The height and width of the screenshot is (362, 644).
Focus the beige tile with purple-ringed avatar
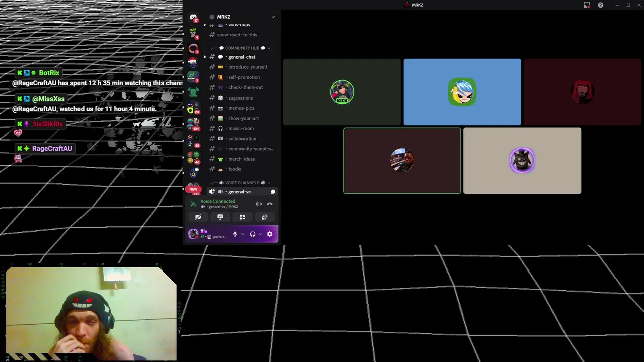[x=522, y=160]
